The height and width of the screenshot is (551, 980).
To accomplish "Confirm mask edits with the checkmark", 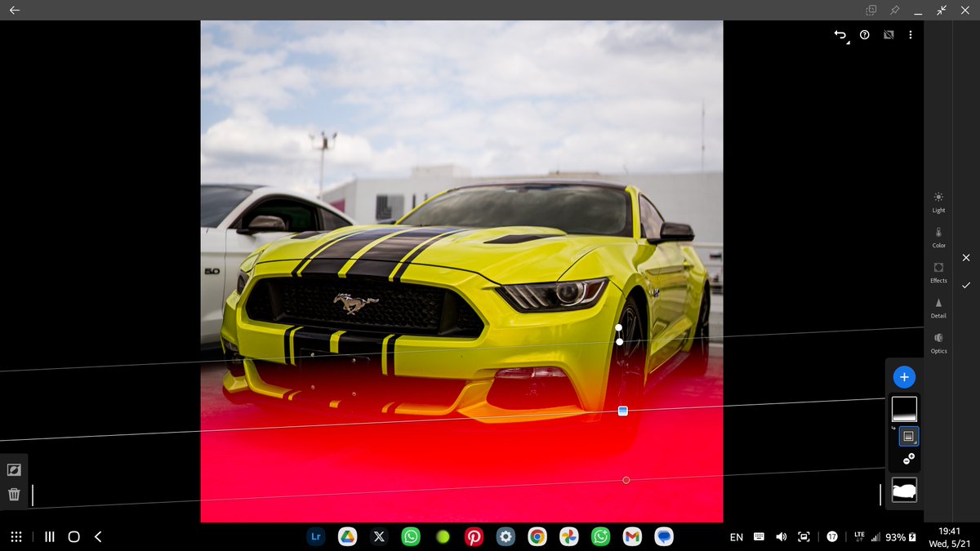I will [966, 286].
